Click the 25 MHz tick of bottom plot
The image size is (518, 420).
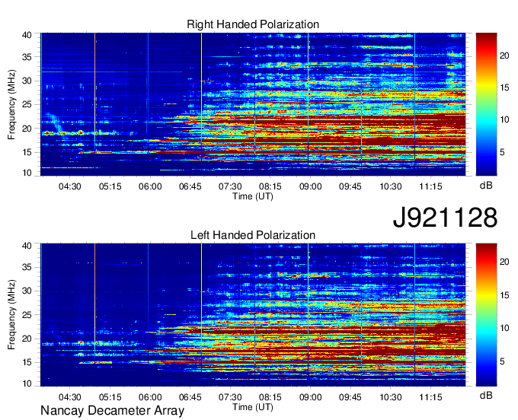click(27, 315)
